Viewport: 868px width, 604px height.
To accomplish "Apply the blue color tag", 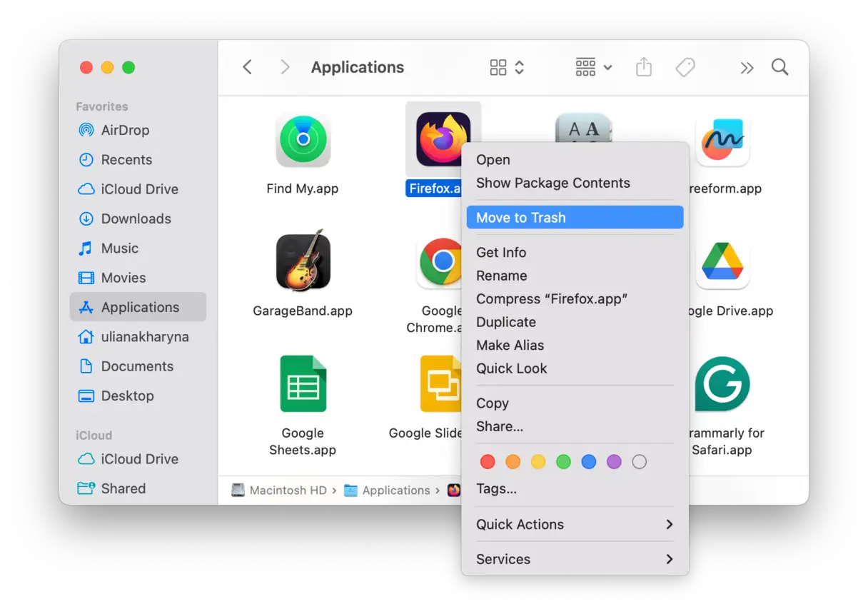I will click(589, 462).
